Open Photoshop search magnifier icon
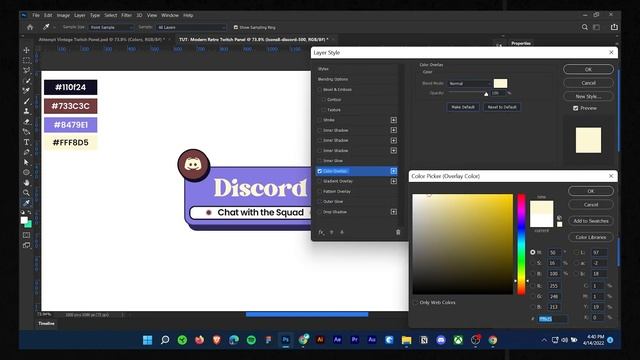The height and width of the screenshot is (360, 640). point(584,27)
